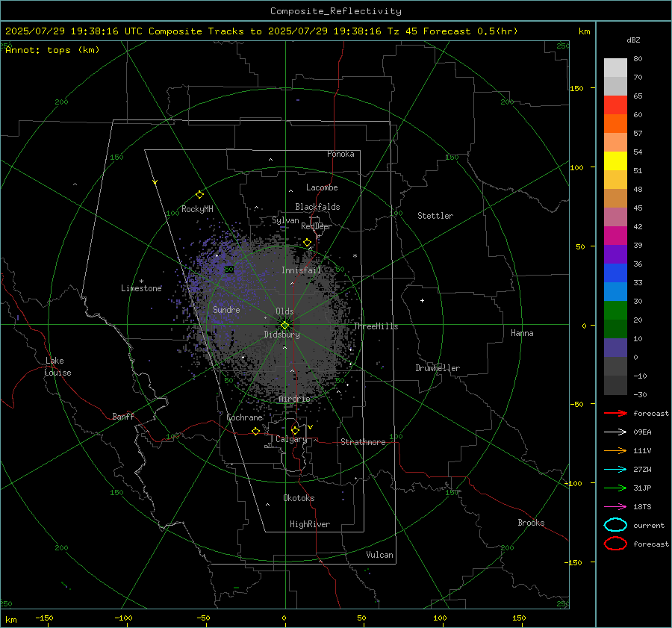The image size is (672, 628).
Task: Click the yellow diamond marker near RockyMH
Action: click(199, 195)
